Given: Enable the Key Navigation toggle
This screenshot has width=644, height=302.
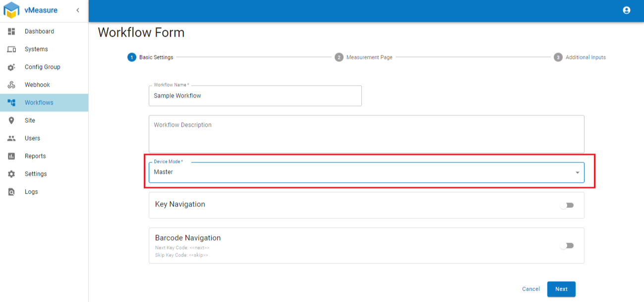Looking at the screenshot, I should 567,205.
